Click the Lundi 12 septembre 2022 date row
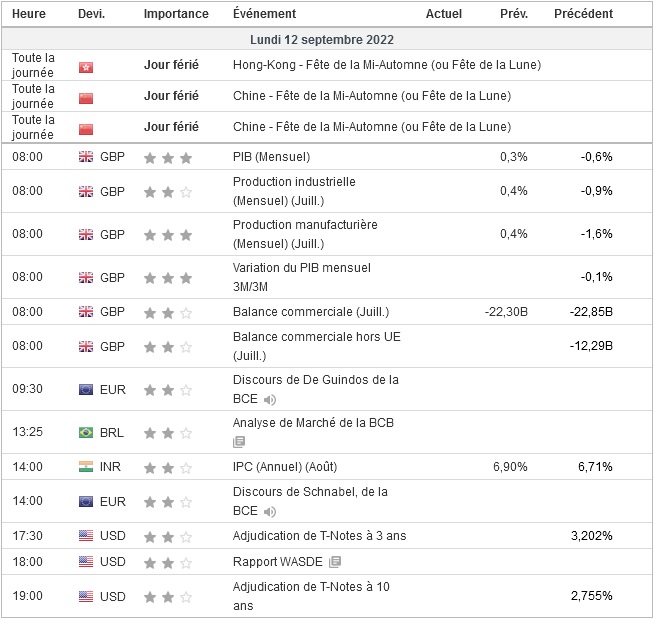Screen dimensions: 655x619 (x=327, y=40)
